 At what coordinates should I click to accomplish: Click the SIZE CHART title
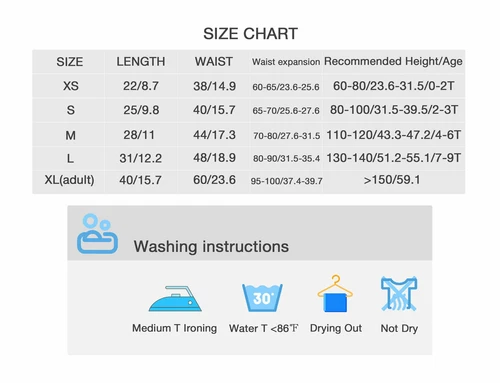[x=250, y=34]
